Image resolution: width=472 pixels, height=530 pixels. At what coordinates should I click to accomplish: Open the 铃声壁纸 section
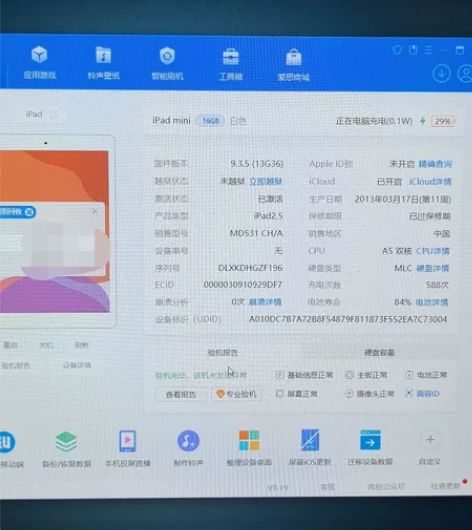point(103,63)
